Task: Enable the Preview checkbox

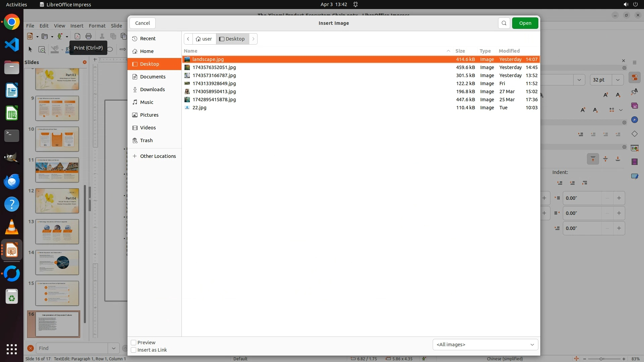Action: point(133,343)
